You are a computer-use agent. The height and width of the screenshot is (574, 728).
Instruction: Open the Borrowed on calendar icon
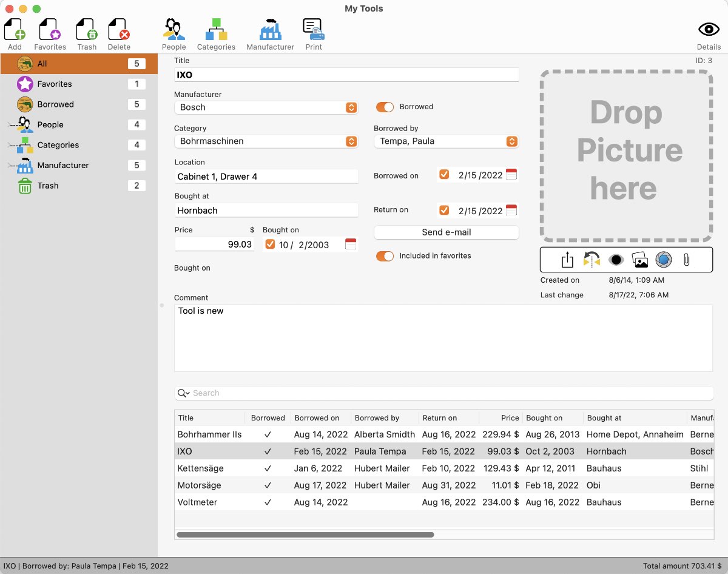click(511, 175)
